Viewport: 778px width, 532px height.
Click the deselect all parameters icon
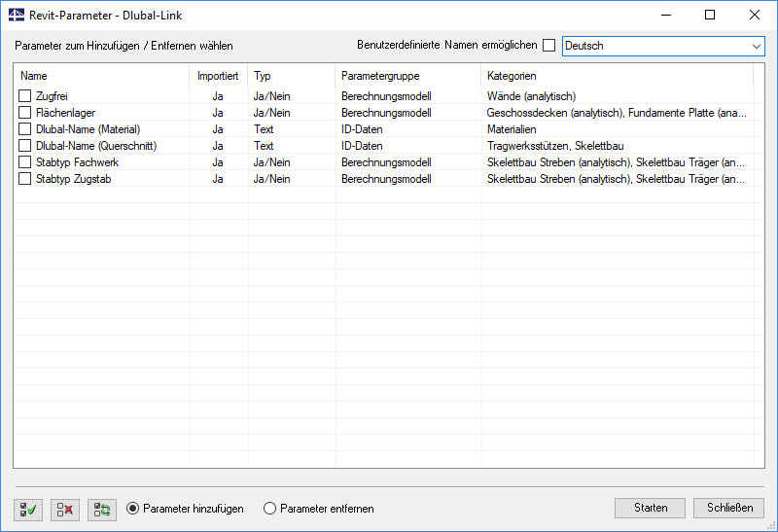pyautogui.click(x=65, y=510)
